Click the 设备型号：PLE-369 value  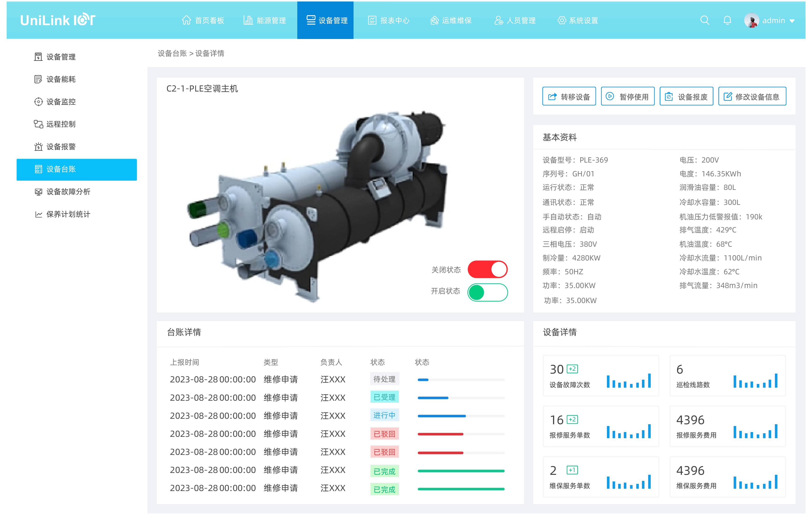(575, 160)
